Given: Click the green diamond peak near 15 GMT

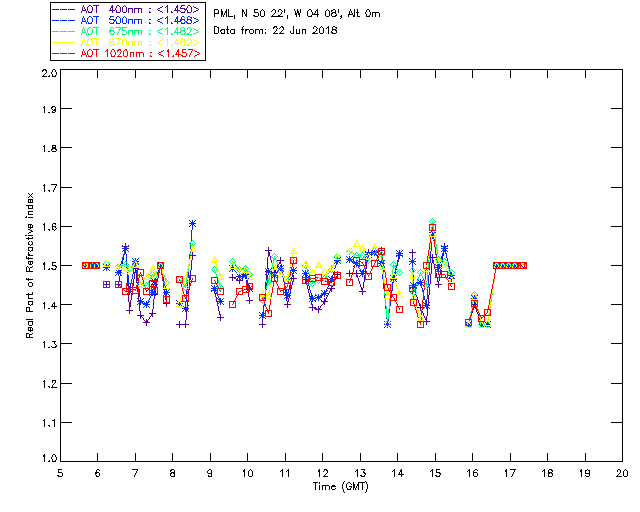Looking at the screenshot, I should (432, 221).
